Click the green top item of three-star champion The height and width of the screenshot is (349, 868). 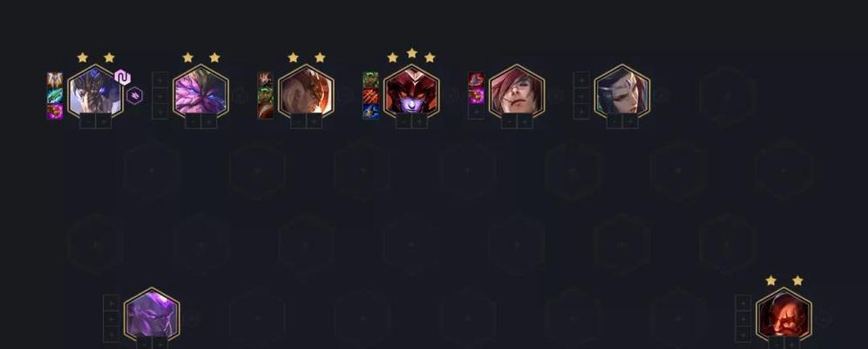tap(371, 79)
